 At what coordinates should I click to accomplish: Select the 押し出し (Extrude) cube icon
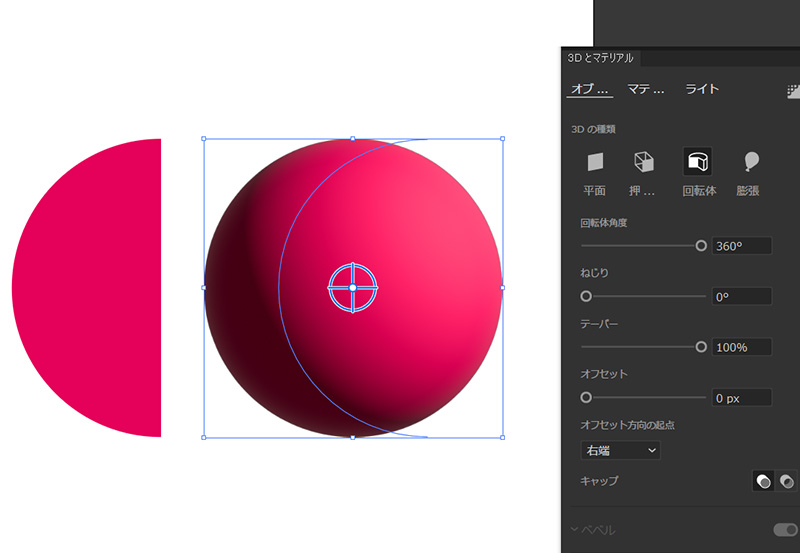point(643,162)
